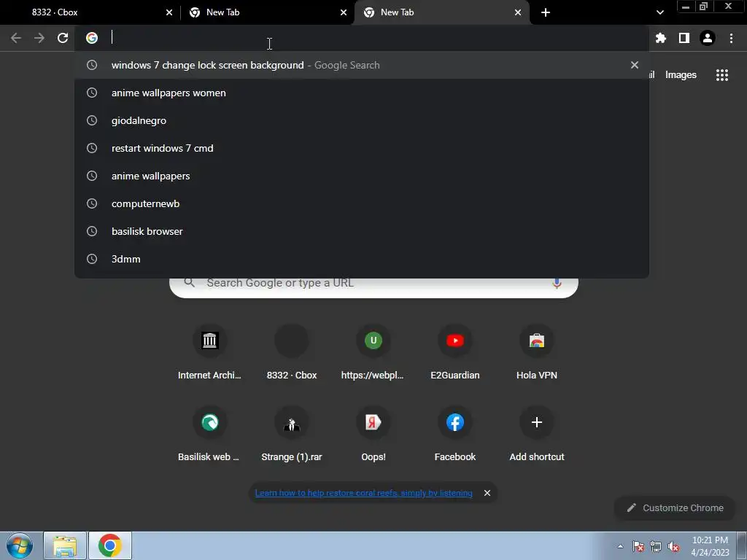Go back using the back arrow
The width and height of the screenshot is (747, 560).
click(16, 38)
